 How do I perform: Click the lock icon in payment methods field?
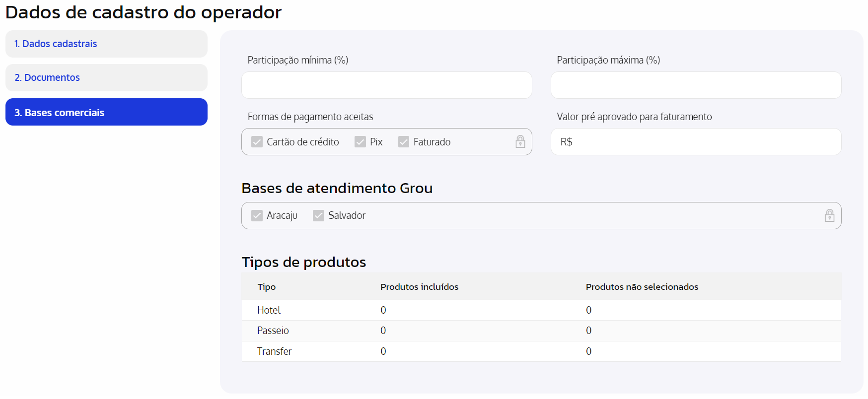[520, 142]
